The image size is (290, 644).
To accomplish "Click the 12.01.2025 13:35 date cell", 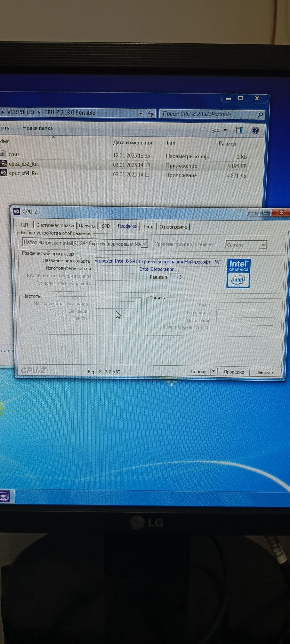I will (x=132, y=156).
